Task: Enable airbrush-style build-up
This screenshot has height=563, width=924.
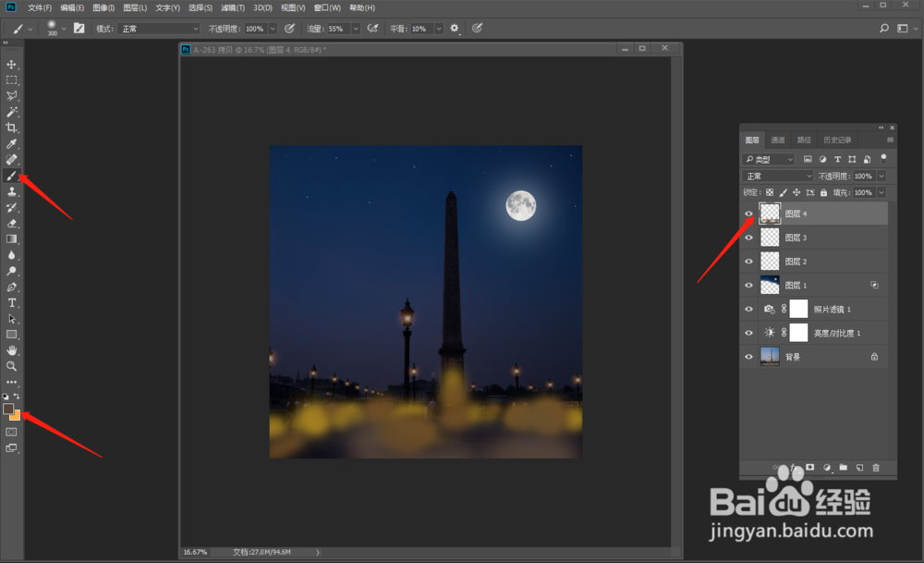Action: pyautogui.click(x=372, y=29)
